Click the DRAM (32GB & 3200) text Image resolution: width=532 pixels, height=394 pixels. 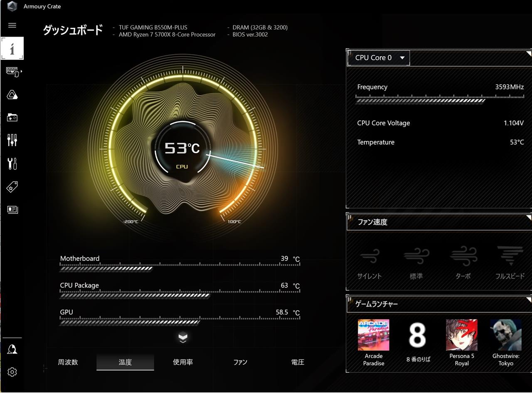[260, 27]
